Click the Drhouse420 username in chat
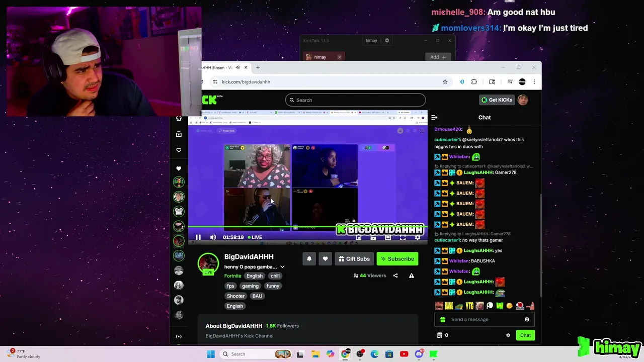 448,129
